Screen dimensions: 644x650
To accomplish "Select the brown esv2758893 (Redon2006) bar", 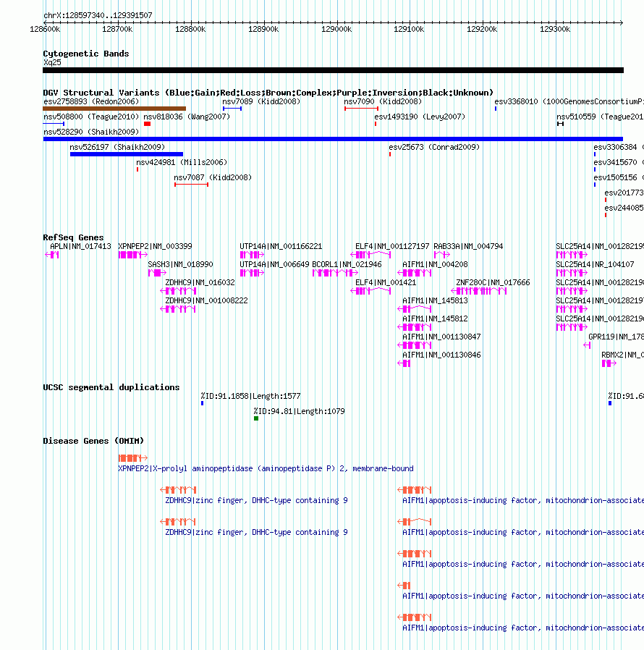I will click(x=114, y=109).
